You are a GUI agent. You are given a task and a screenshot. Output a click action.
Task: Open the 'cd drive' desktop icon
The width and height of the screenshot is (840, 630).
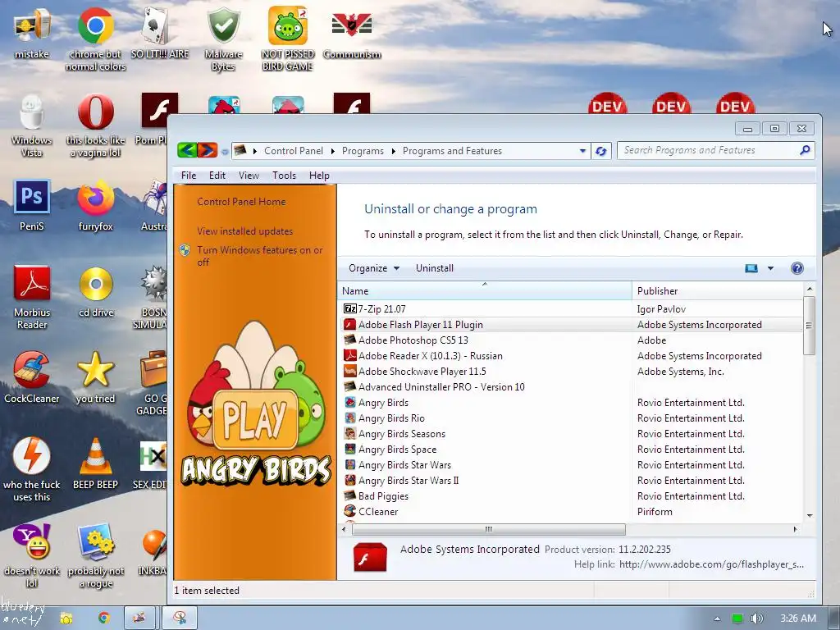[x=96, y=292]
